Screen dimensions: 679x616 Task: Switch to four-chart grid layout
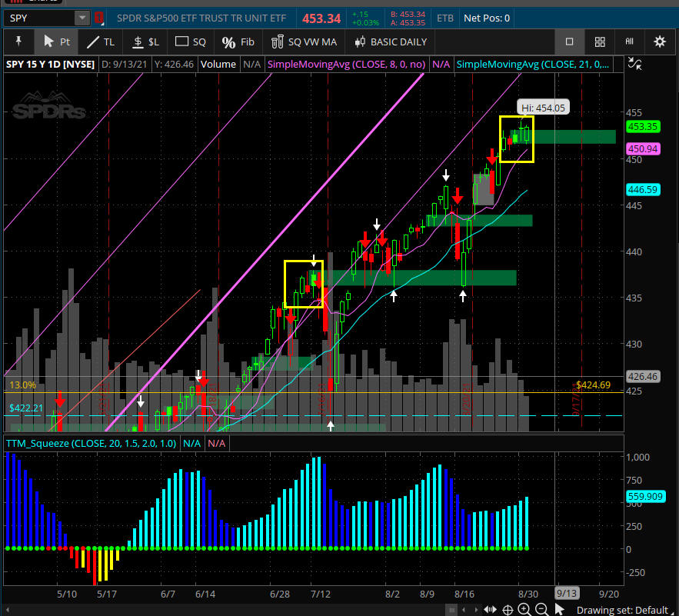(x=600, y=42)
